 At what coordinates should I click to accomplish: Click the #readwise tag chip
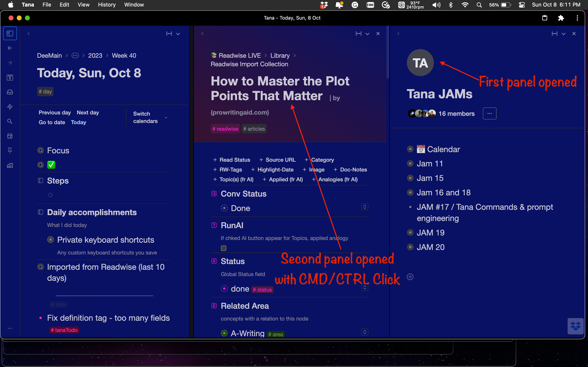point(225,129)
